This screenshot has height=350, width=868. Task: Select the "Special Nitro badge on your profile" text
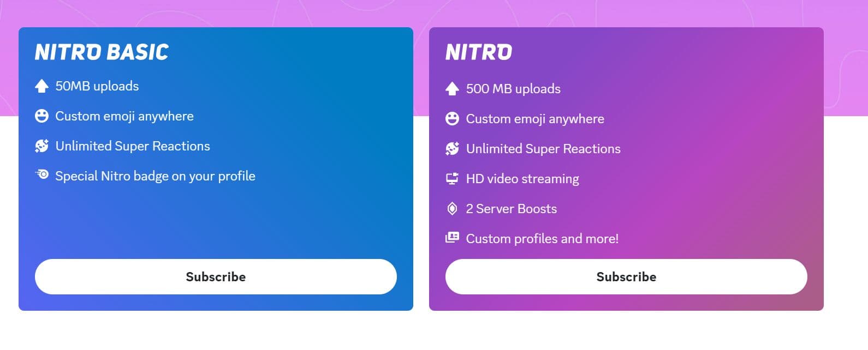point(155,176)
